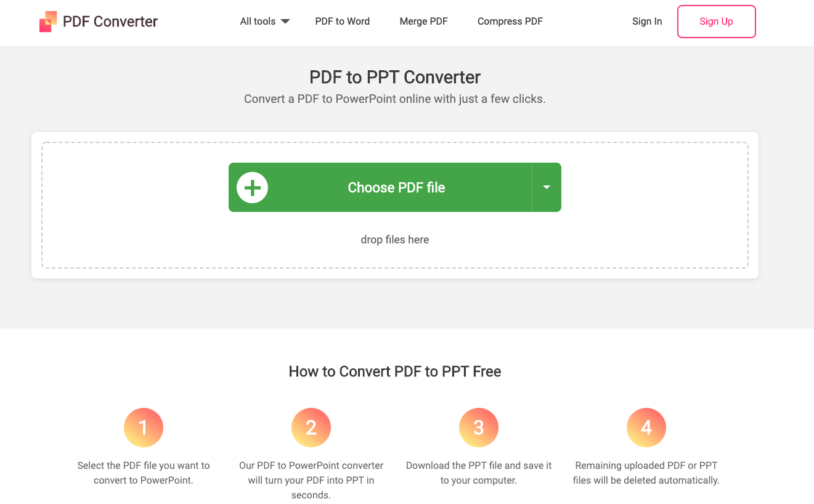Click the PDF Converter wordmark to go home
814x504 pixels.
pyautogui.click(x=110, y=21)
